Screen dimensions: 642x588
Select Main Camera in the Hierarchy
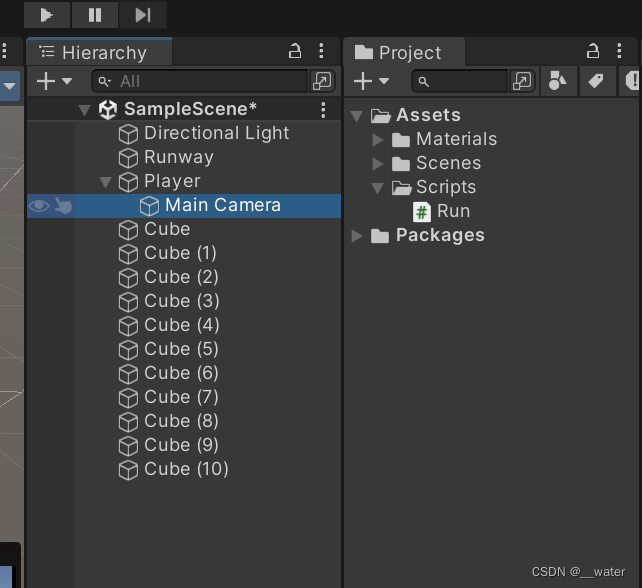[184, 206]
